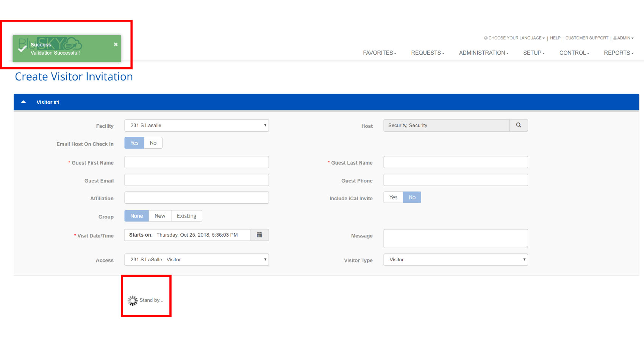Screen dimensions: 644x339
Task: Click the Host search magnifier icon
Action: [x=518, y=126]
